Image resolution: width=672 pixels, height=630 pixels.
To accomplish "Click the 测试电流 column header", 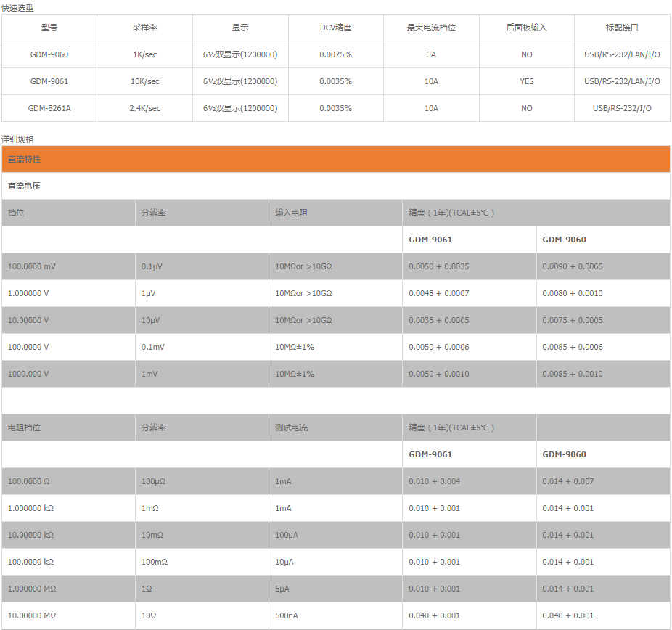I will 335,427.
